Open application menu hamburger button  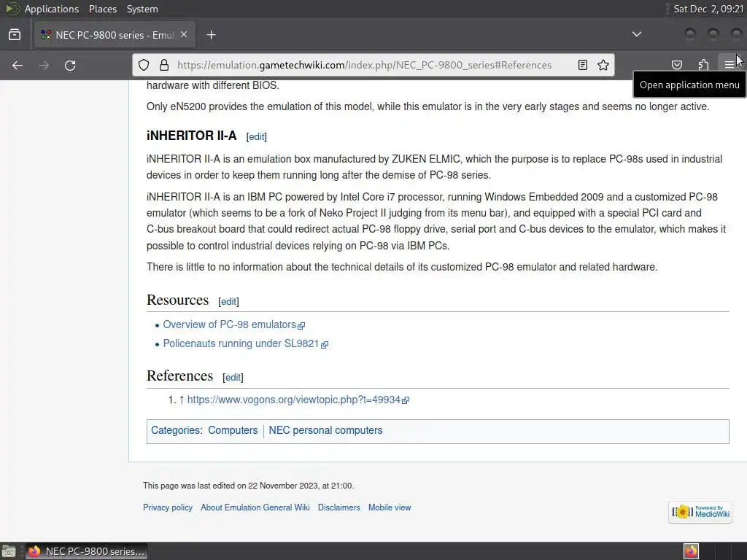(729, 65)
